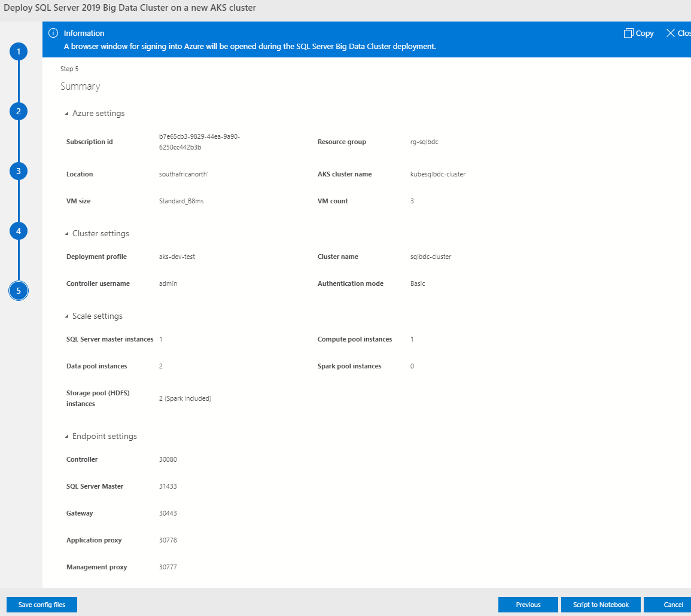The image size is (691, 616).
Task: Collapse the Endpoint settings section
Action: [66, 436]
